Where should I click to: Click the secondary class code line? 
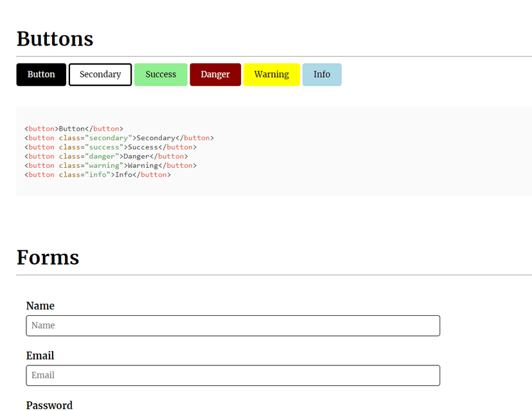click(x=119, y=138)
